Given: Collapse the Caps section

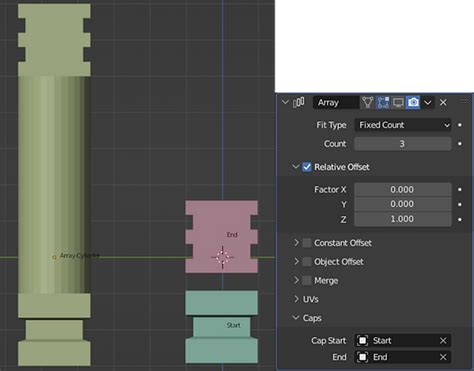Looking at the screenshot, I should [x=295, y=317].
